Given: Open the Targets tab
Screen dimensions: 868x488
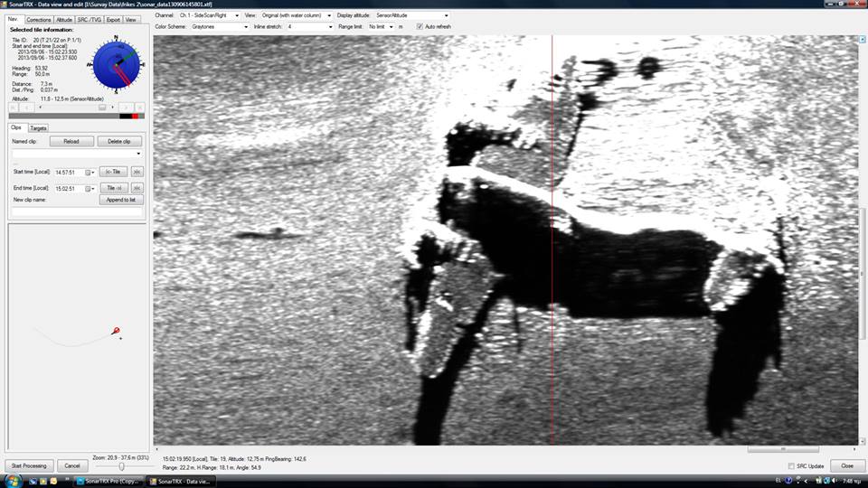Looking at the screenshot, I should click(38, 128).
